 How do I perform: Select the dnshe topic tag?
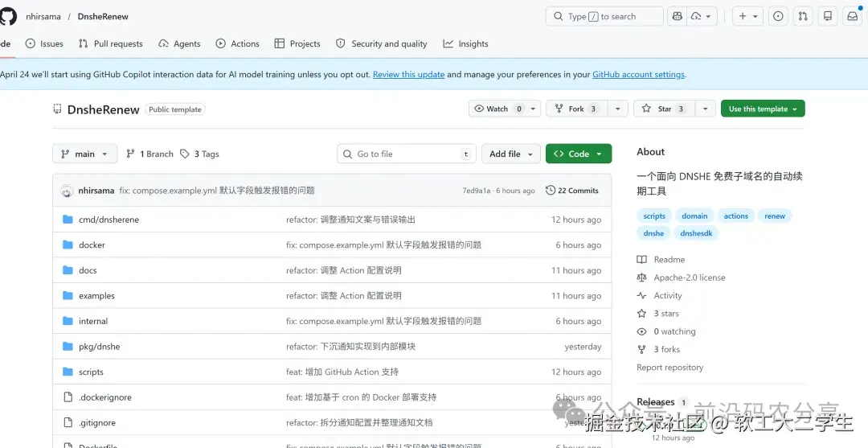[653, 233]
